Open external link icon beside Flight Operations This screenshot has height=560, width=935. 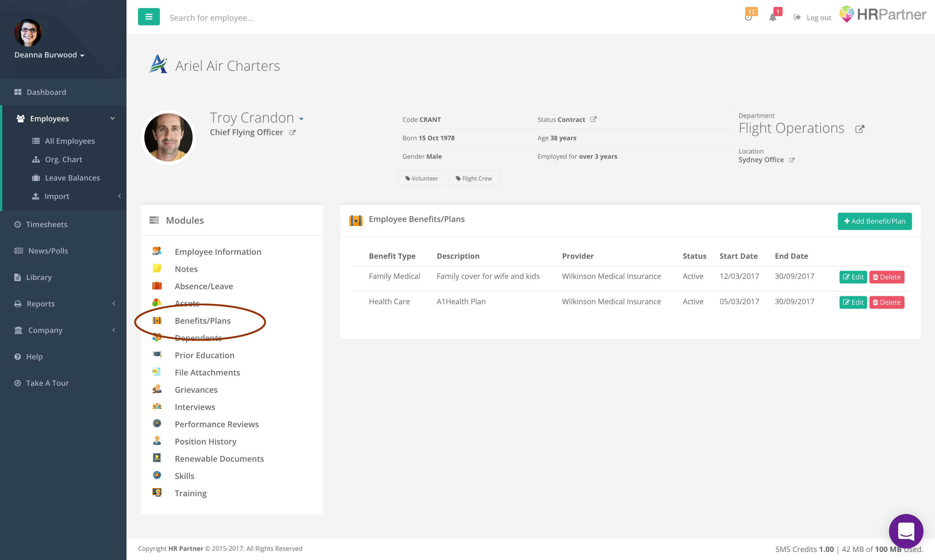point(860,129)
